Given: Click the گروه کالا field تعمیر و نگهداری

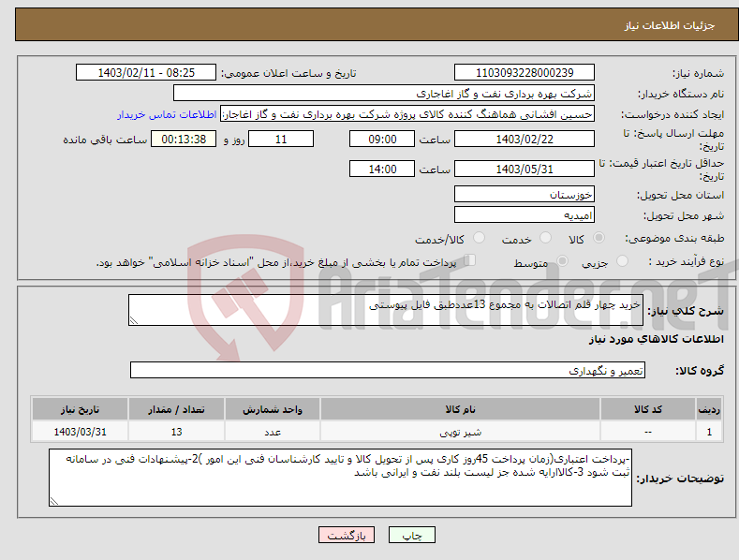Looking at the screenshot, I should (388, 371).
